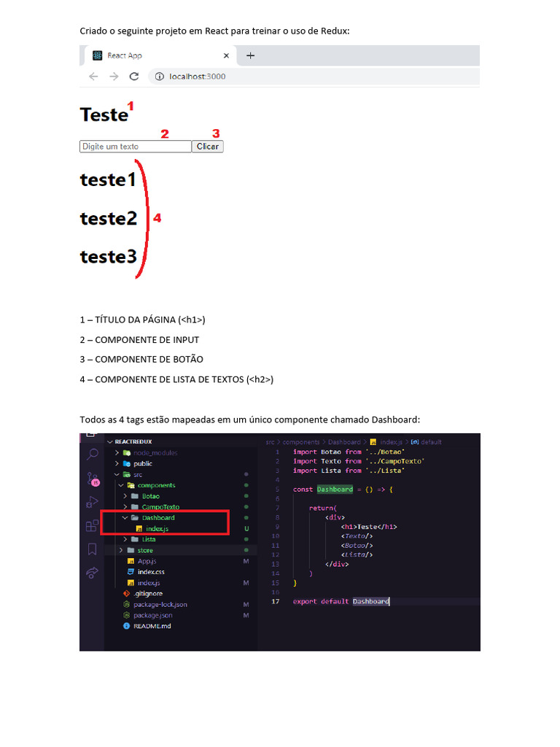
Task: Expand the Lista folder
Action: pyautogui.click(x=125, y=539)
